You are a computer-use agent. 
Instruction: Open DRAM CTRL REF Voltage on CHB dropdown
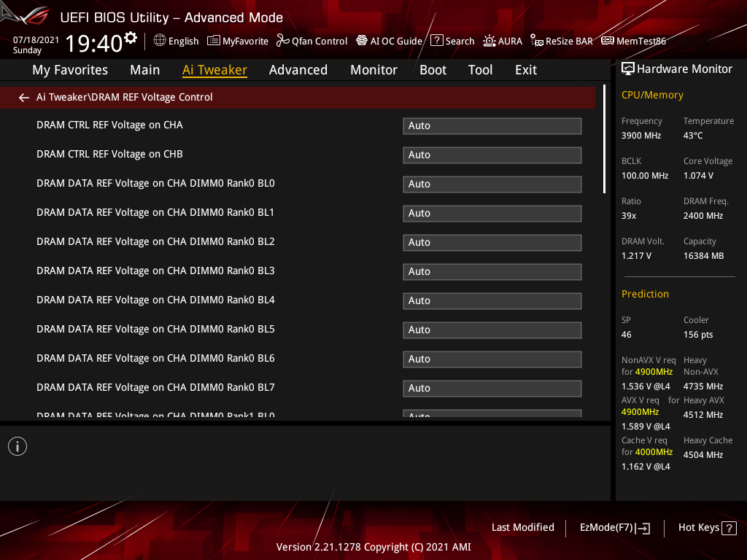(492, 155)
